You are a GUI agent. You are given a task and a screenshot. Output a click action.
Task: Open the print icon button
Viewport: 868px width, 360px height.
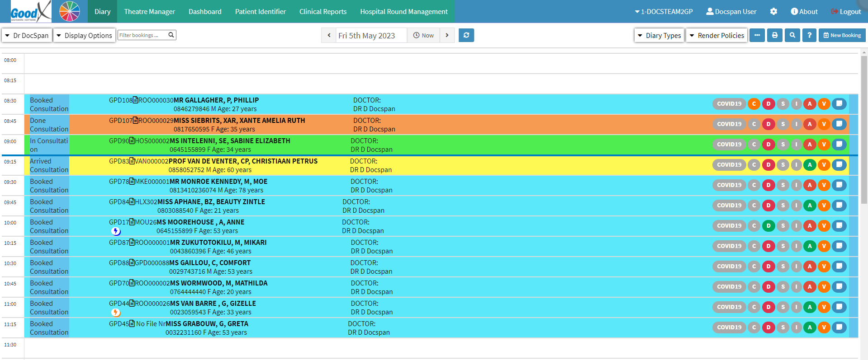775,35
